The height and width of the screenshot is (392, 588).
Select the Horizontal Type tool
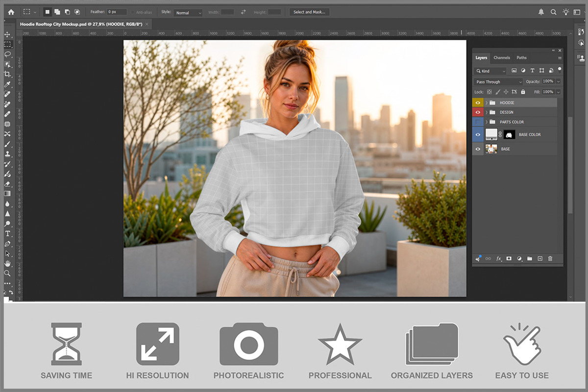[7, 234]
